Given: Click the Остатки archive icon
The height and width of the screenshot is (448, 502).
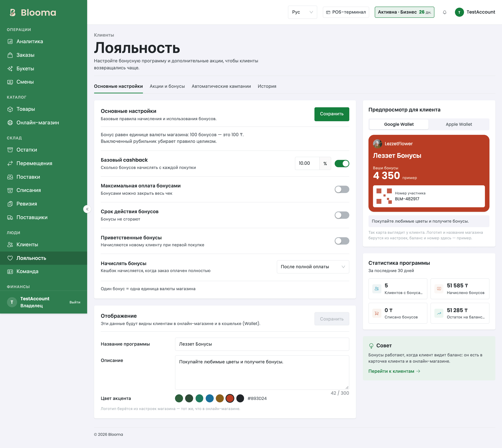Looking at the screenshot, I should [x=10, y=150].
